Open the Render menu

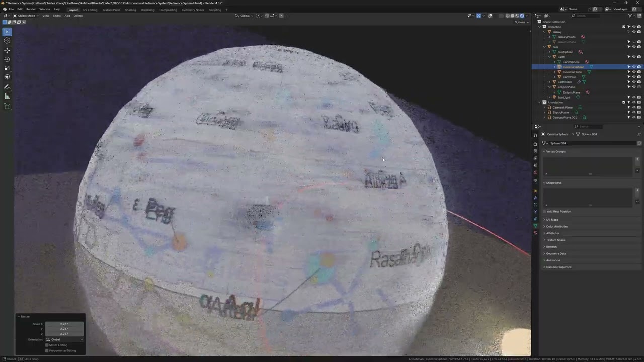tap(31, 9)
